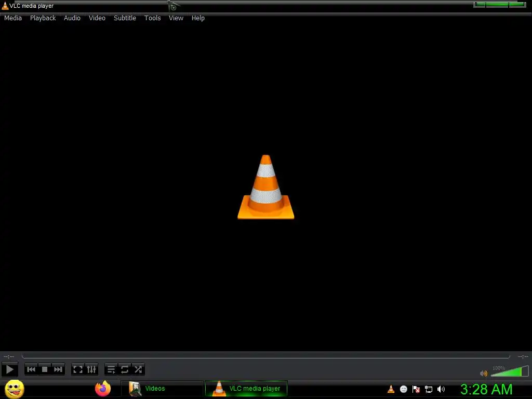Toggle the playlist view
This screenshot has width=532, height=399.
[x=111, y=369]
